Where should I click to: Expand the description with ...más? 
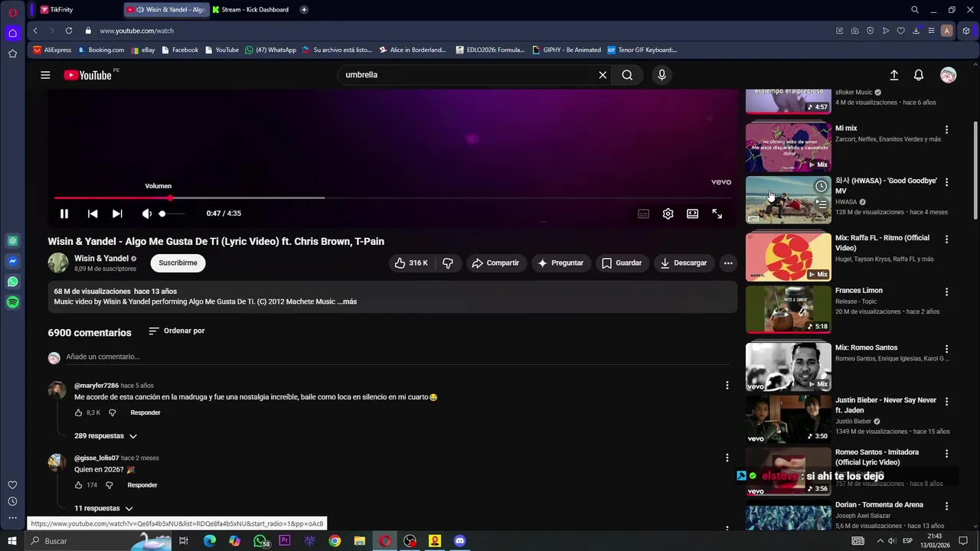tap(347, 302)
